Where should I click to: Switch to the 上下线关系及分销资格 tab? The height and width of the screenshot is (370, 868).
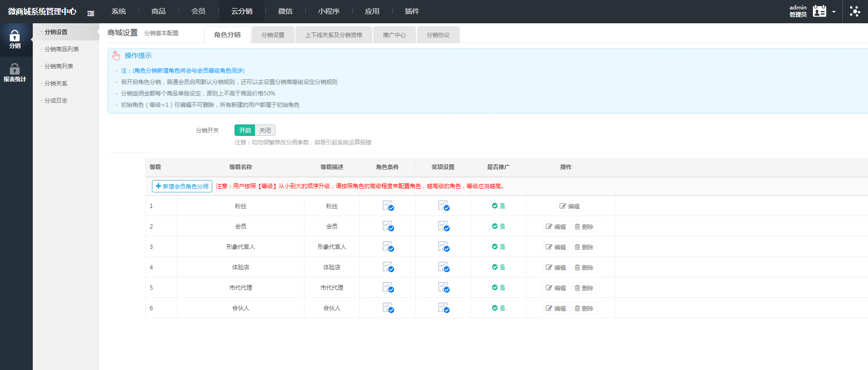pos(333,35)
